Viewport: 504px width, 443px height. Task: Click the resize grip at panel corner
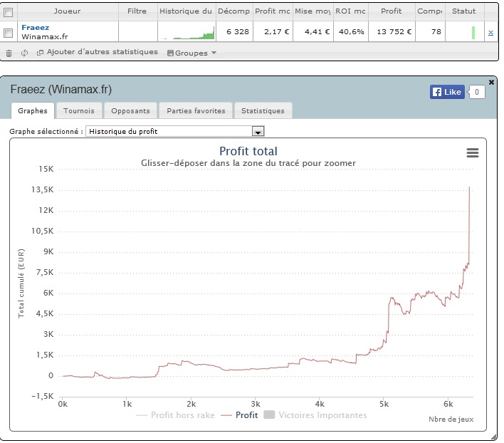point(493,437)
